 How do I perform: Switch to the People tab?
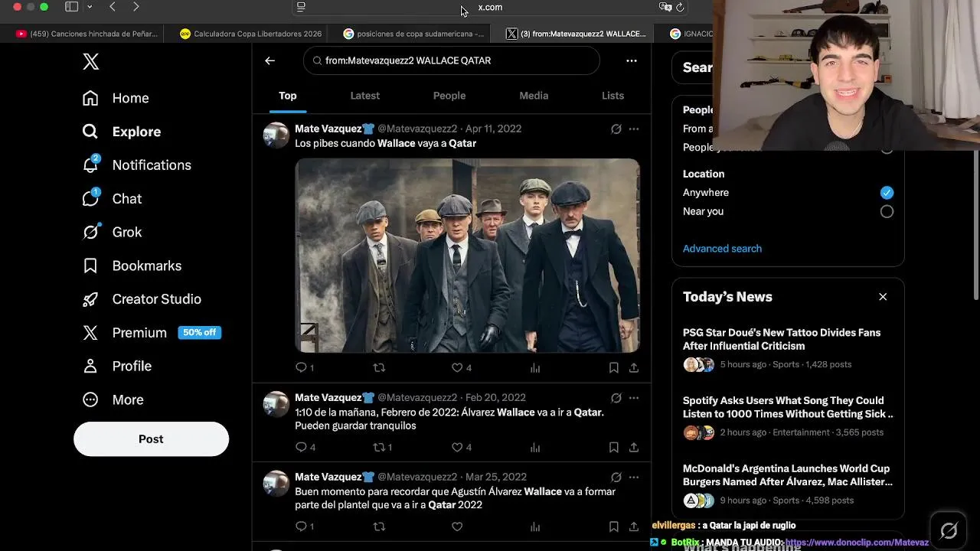(449, 96)
